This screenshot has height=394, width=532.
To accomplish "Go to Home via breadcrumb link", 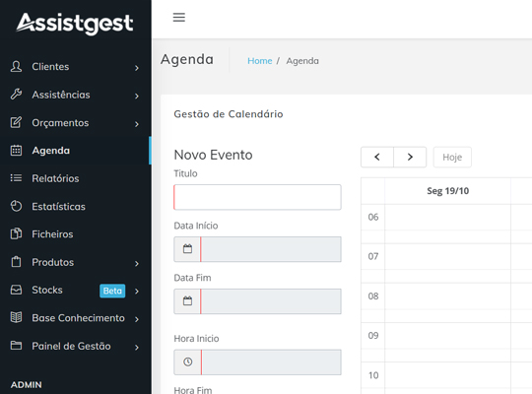I will click(x=259, y=61).
